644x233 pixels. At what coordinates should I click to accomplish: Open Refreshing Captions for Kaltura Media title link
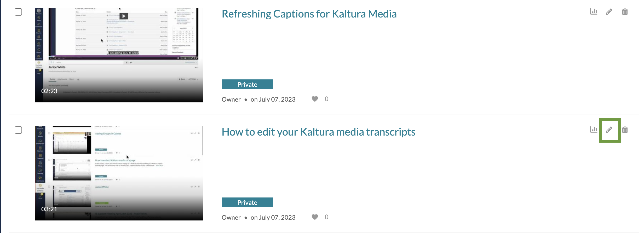(x=309, y=14)
